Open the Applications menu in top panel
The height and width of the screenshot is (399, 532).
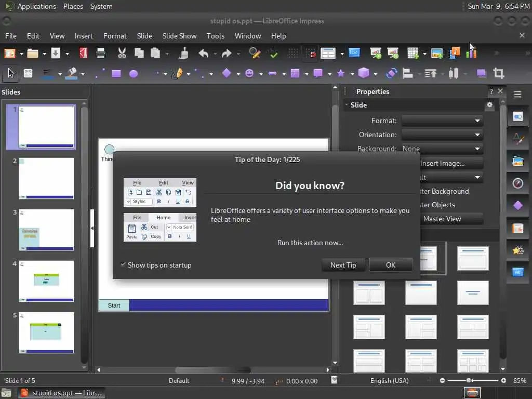(37, 6)
